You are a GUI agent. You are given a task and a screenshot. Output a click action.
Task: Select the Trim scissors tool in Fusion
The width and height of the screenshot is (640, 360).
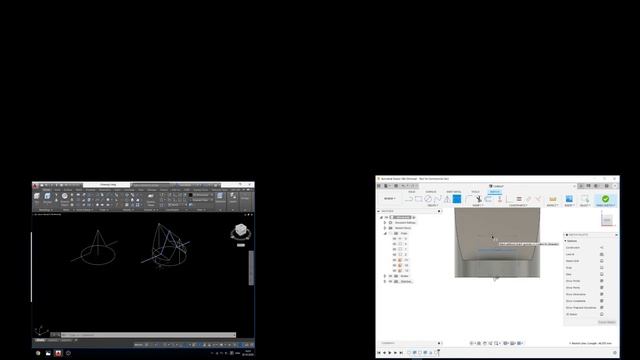[479, 199]
